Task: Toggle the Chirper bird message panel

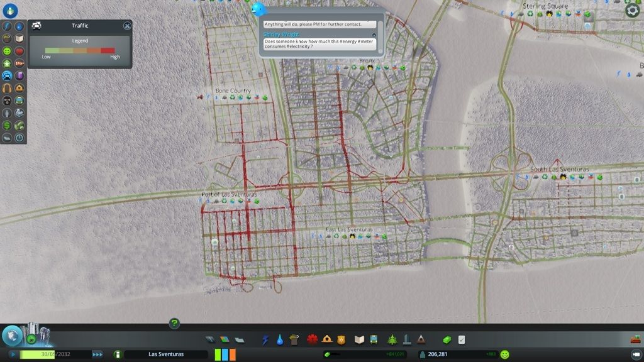Action: pos(258,8)
